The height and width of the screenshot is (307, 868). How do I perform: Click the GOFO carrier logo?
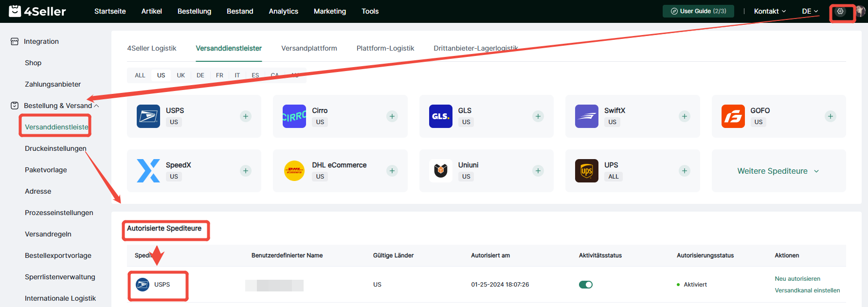(x=733, y=116)
